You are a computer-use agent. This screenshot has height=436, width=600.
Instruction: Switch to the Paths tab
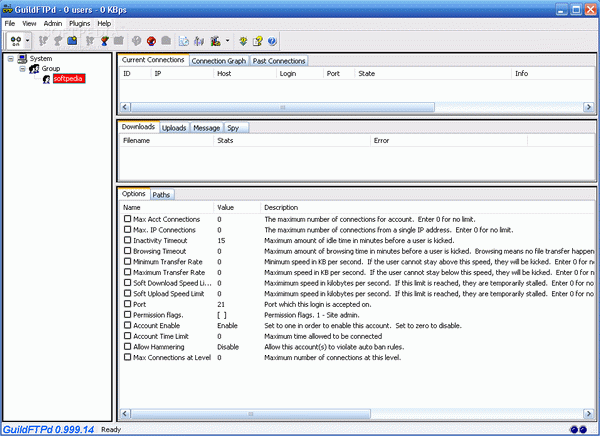[161, 195]
